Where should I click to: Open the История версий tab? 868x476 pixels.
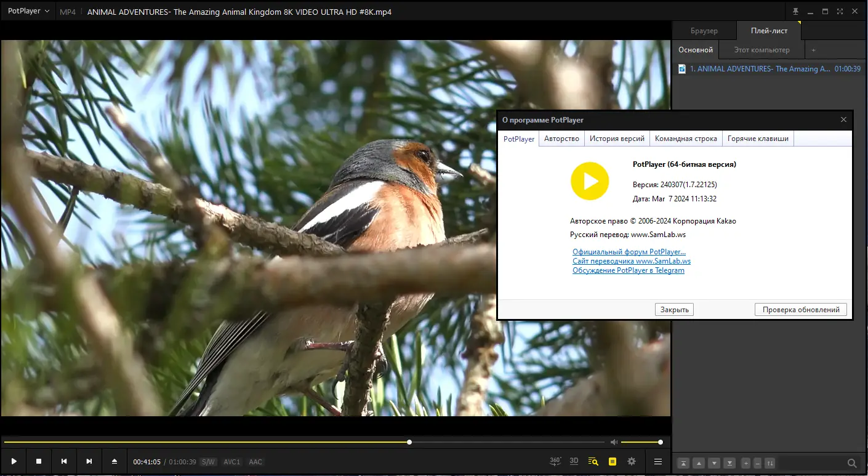click(617, 139)
